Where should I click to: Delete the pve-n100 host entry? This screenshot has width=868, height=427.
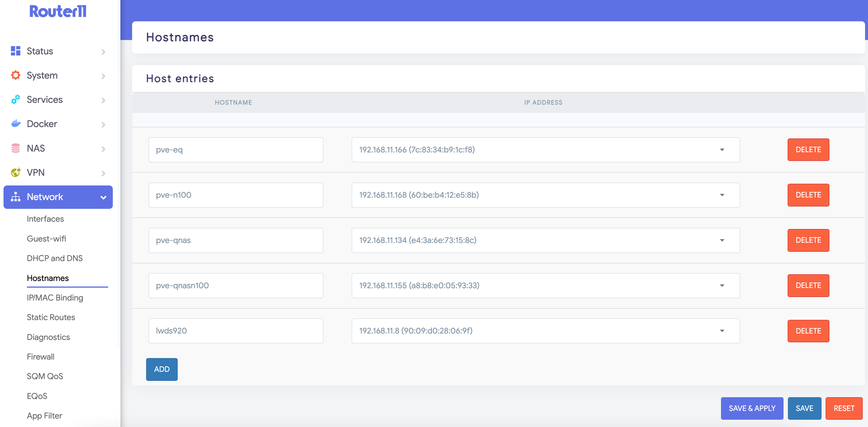(x=808, y=195)
